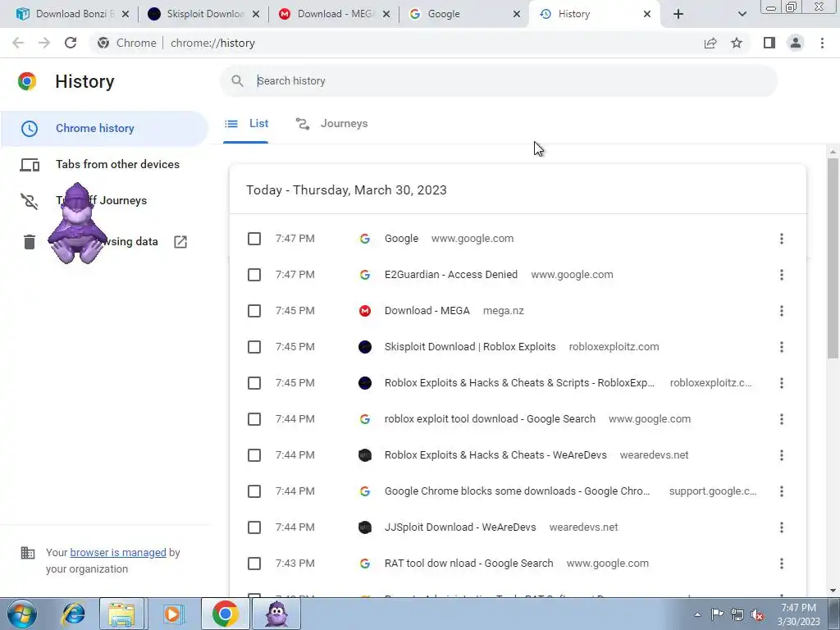
Task: Open Windows Explorer folder in taskbar
Action: 121,614
